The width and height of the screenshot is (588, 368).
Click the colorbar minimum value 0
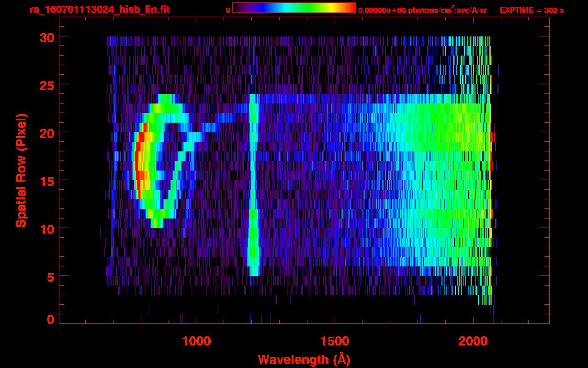pos(228,10)
